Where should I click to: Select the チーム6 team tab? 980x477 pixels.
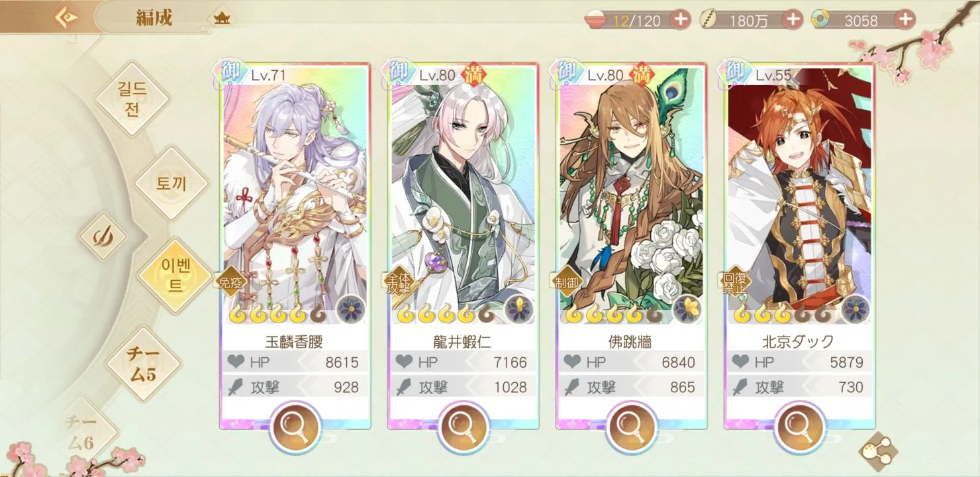pyautogui.click(x=82, y=433)
